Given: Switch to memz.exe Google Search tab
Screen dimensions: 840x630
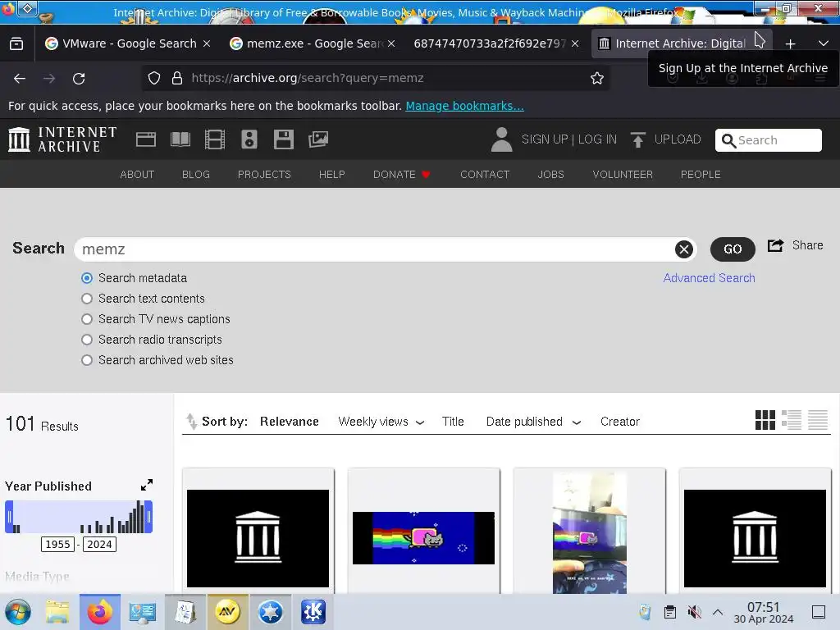Looking at the screenshot, I should (313, 44).
